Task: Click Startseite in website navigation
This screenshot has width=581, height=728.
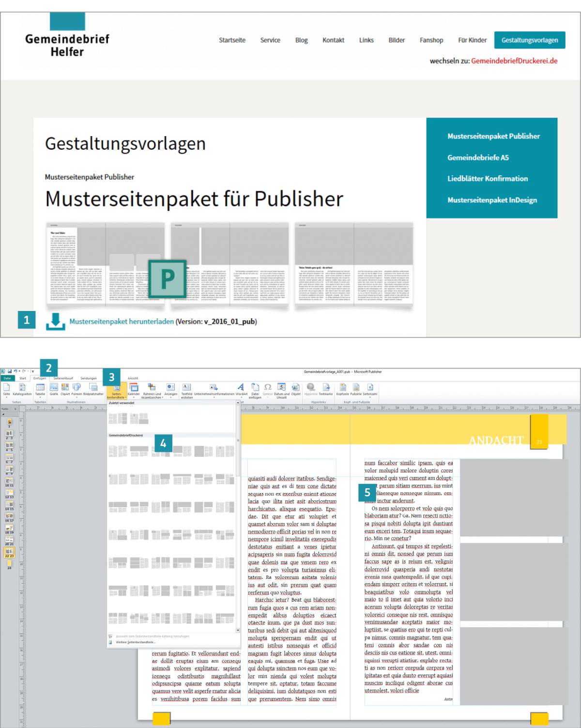Action: (x=232, y=40)
